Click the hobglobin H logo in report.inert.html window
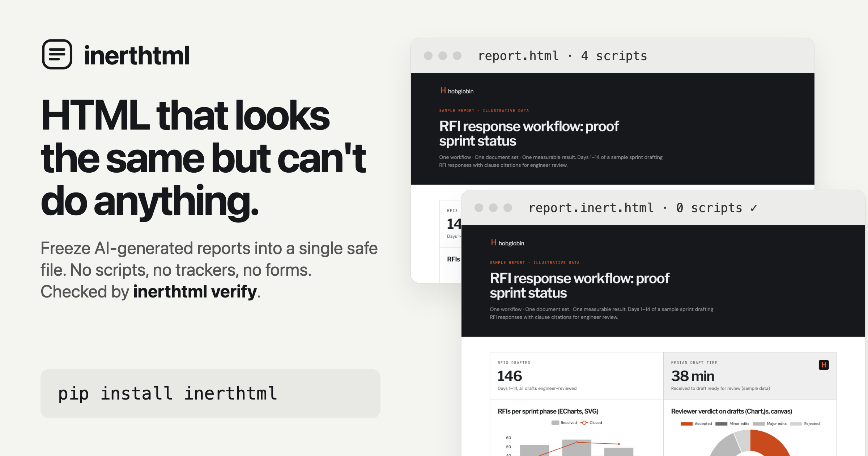Image resolution: width=868 pixels, height=456 pixels. (494, 242)
